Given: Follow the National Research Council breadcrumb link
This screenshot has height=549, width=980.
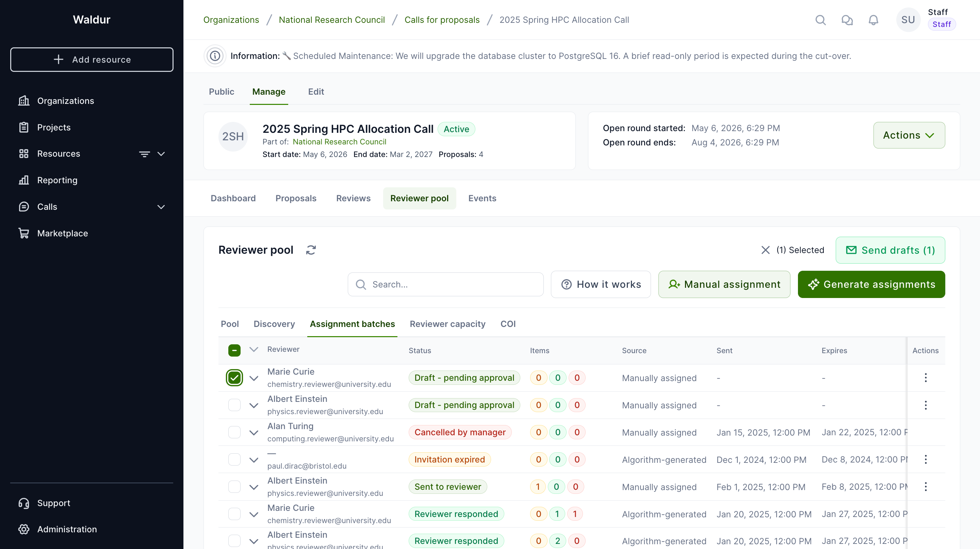Looking at the screenshot, I should [332, 20].
